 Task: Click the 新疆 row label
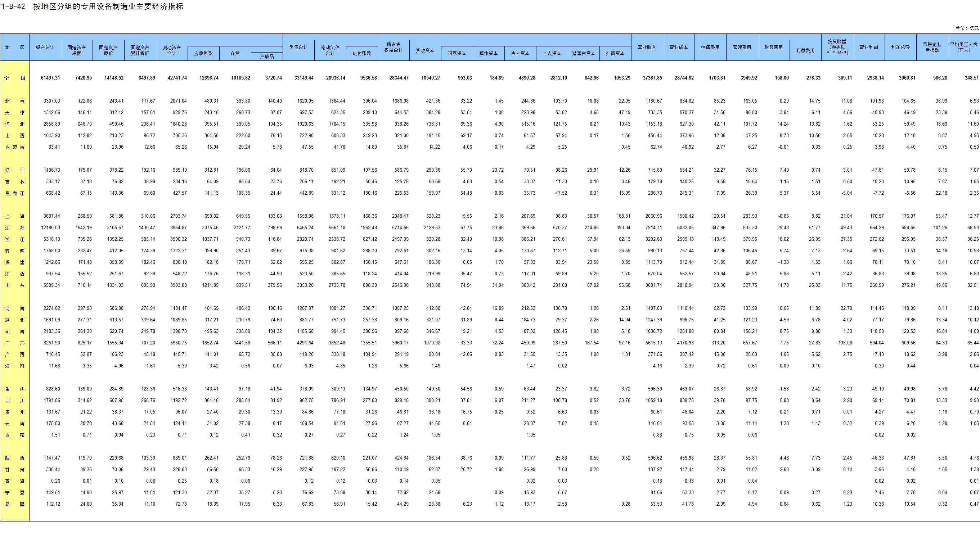15,504
